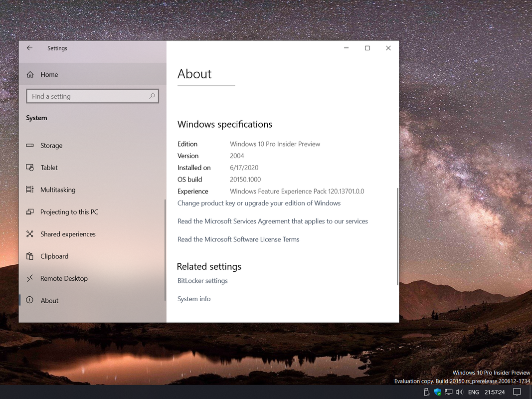This screenshot has width=532, height=399.
Task: Open Shared experiences settings
Action: [92, 234]
